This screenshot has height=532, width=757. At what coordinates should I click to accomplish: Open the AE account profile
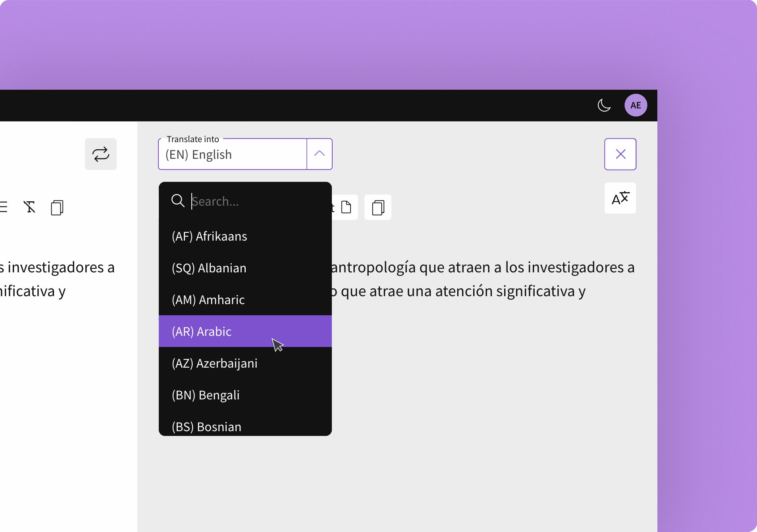[x=635, y=105]
